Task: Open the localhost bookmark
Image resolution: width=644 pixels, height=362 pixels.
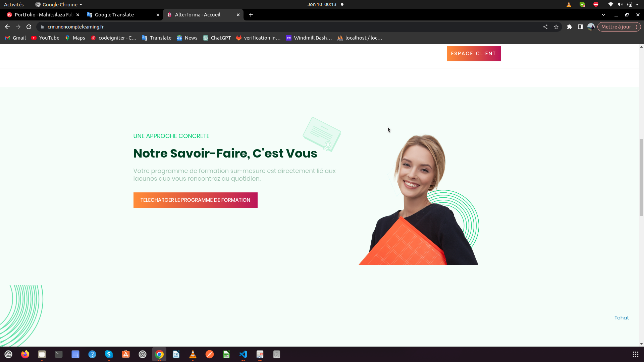Action: click(x=360, y=38)
